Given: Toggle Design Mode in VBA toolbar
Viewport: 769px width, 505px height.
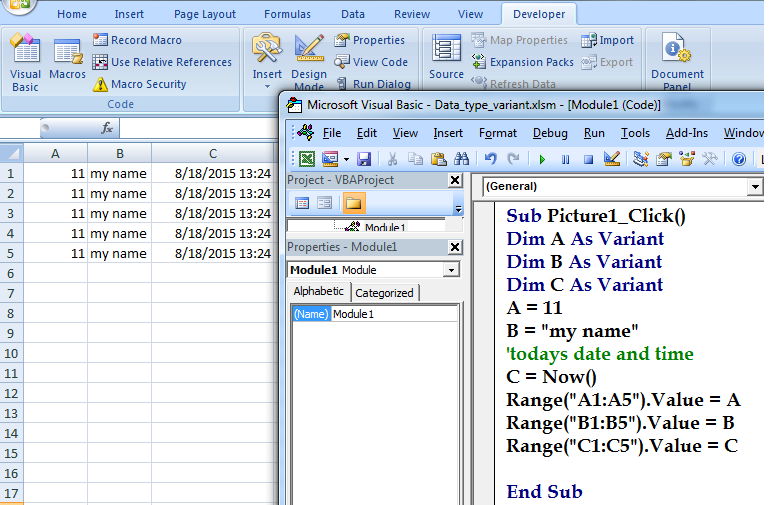Looking at the screenshot, I should click(x=612, y=159).
